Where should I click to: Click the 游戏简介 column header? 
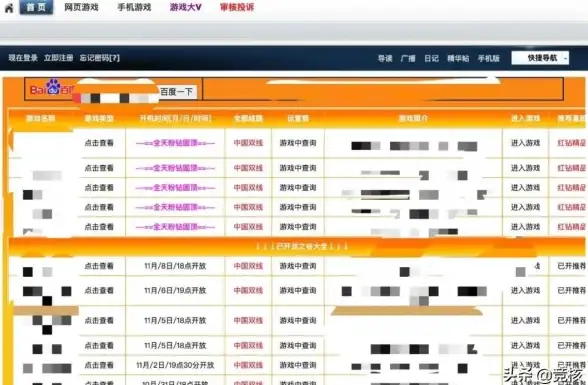(x=413, y=118)
